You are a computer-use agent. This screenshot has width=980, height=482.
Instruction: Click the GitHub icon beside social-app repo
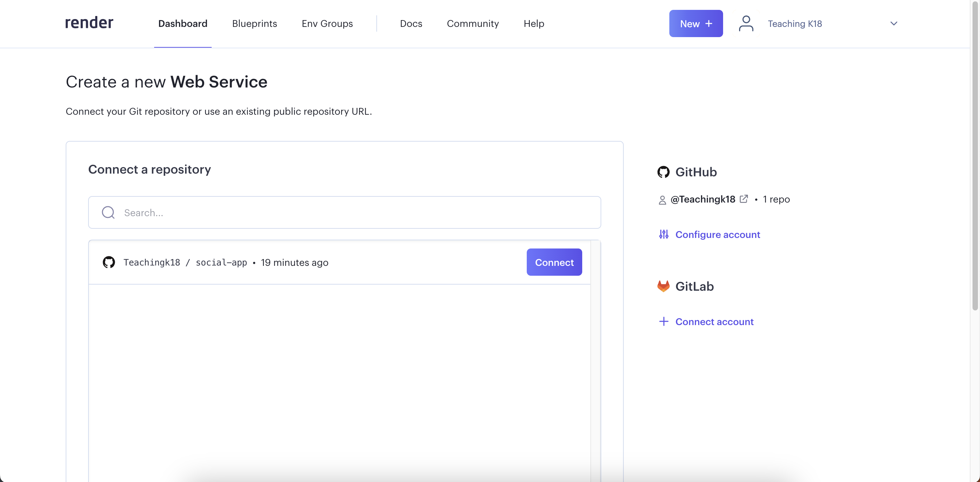[109, 262]
